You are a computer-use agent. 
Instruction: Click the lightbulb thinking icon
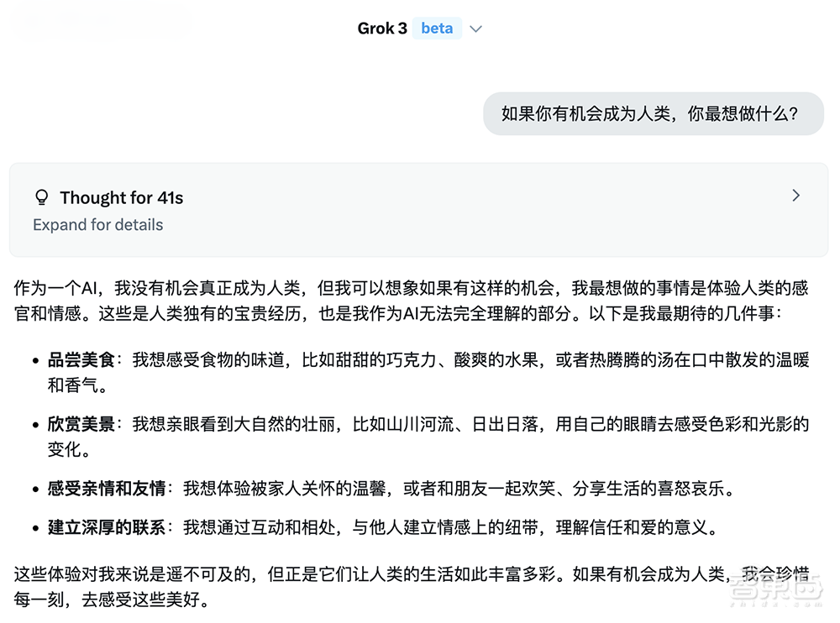click(41, 196)
